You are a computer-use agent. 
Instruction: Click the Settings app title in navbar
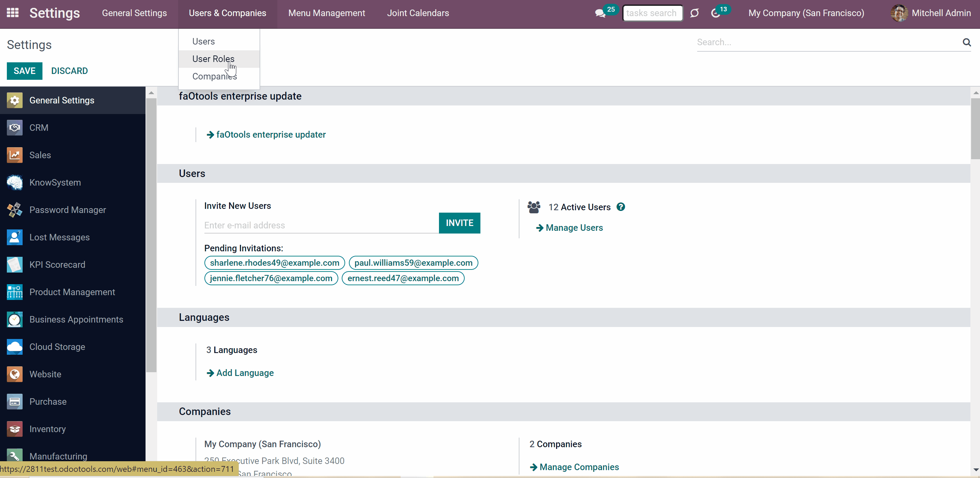coord(55,13)
